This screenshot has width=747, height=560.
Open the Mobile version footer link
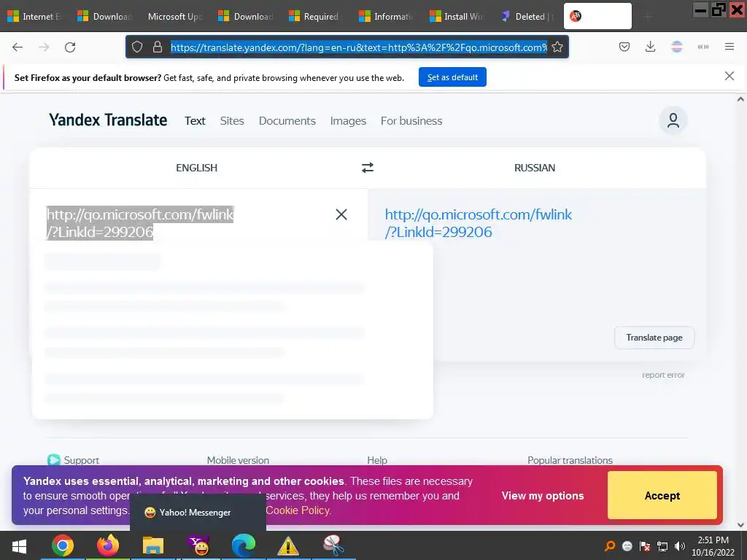pyautogui.click(x=238, y=460)
